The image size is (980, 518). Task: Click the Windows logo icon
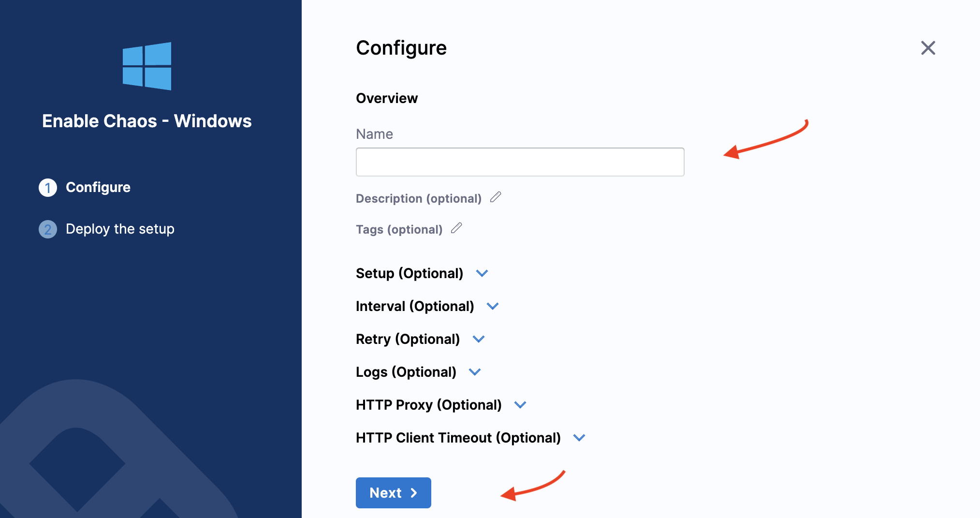point(147,66)
